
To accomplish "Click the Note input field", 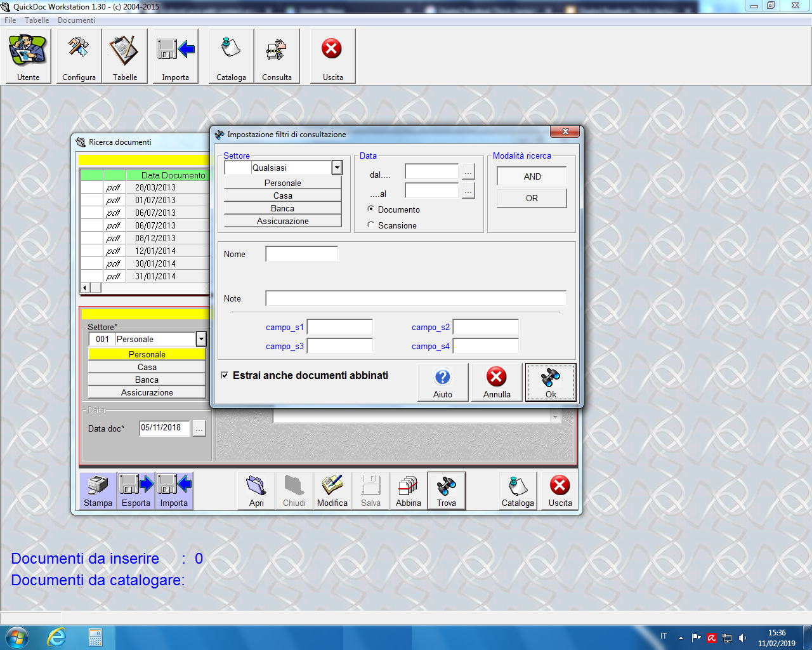I will pos(416,298).
